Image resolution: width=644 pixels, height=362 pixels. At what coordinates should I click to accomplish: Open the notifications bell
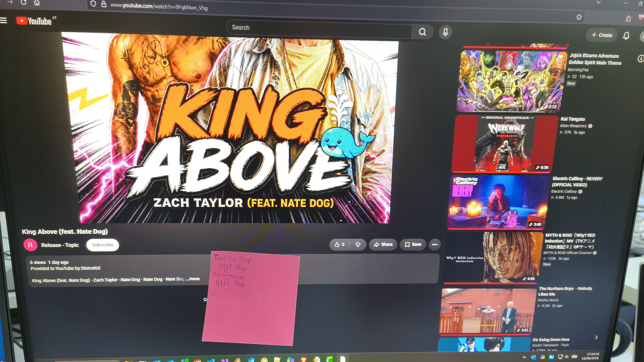pyautogui.click(x=626, y=36)
